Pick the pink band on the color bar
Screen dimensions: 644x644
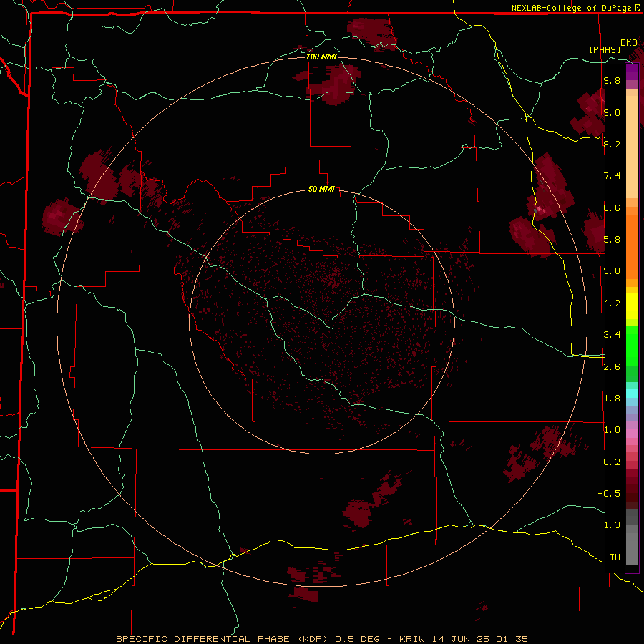pos(632,434)
